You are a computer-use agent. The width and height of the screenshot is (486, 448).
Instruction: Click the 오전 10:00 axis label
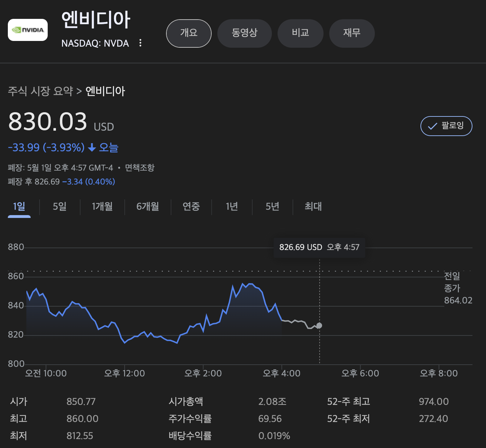(x=46, y=374)
